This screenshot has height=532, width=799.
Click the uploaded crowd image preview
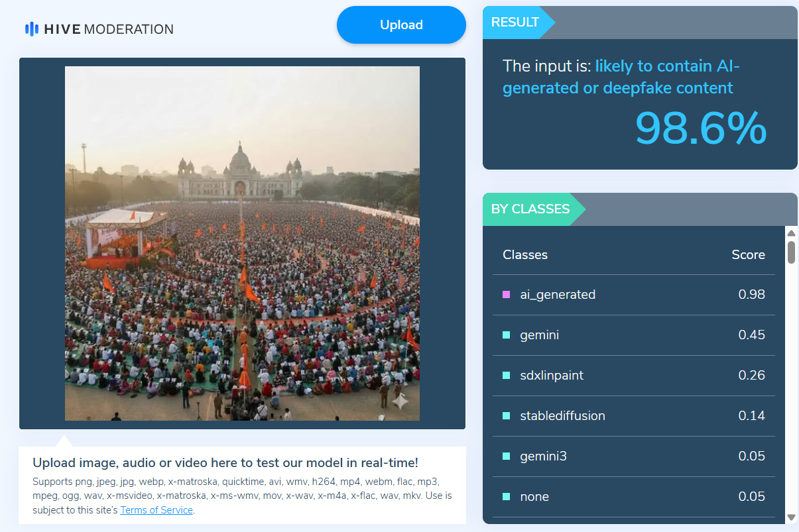242,243
